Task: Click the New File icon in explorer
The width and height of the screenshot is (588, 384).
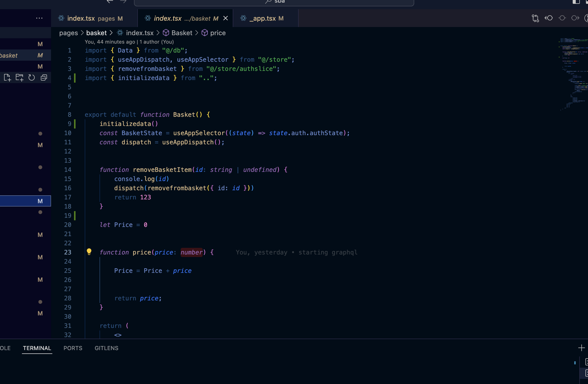Action: [x=7, y=78]
